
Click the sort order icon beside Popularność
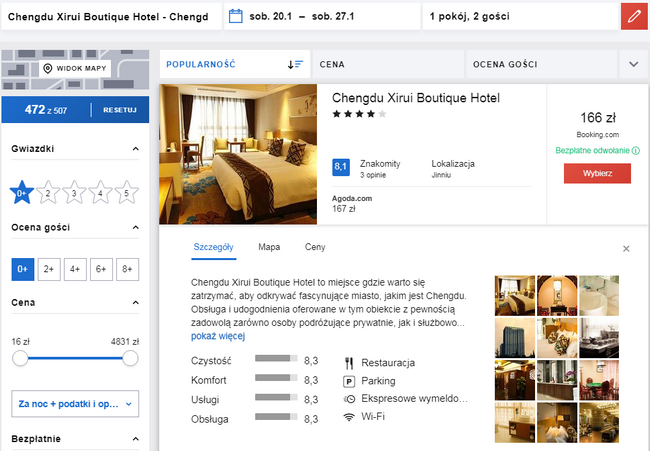click(x=295, y=64)
